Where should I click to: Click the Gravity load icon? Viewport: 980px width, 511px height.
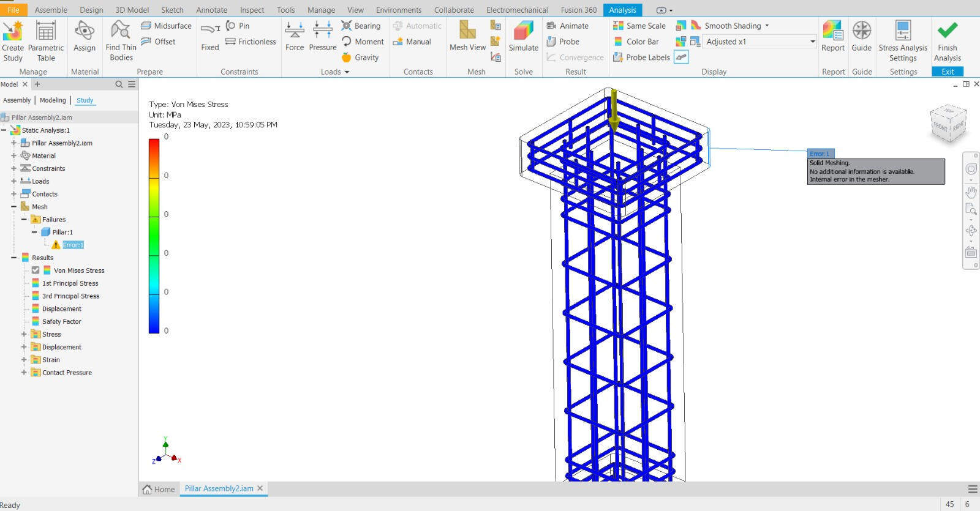(347, 58)
